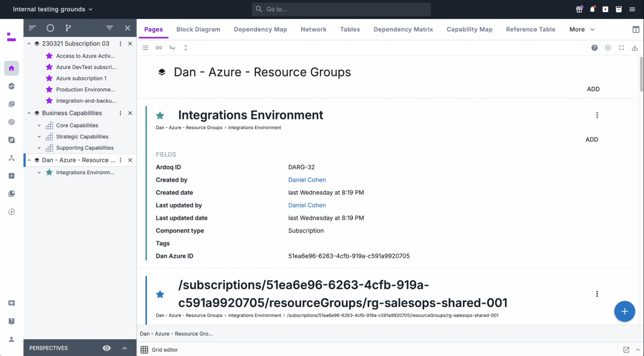
Task: Open the Dependency Matrix tab
Action: click(x=403, y=30)
